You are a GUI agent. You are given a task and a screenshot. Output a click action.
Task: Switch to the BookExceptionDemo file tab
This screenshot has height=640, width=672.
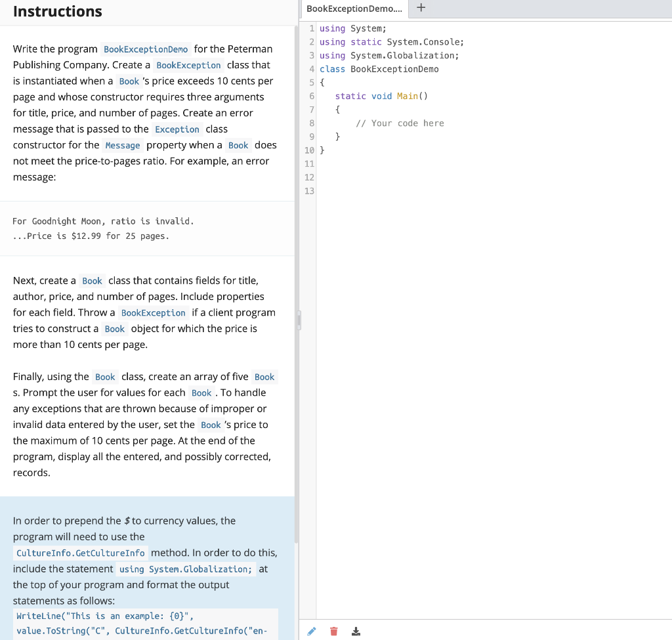(354, 9)
